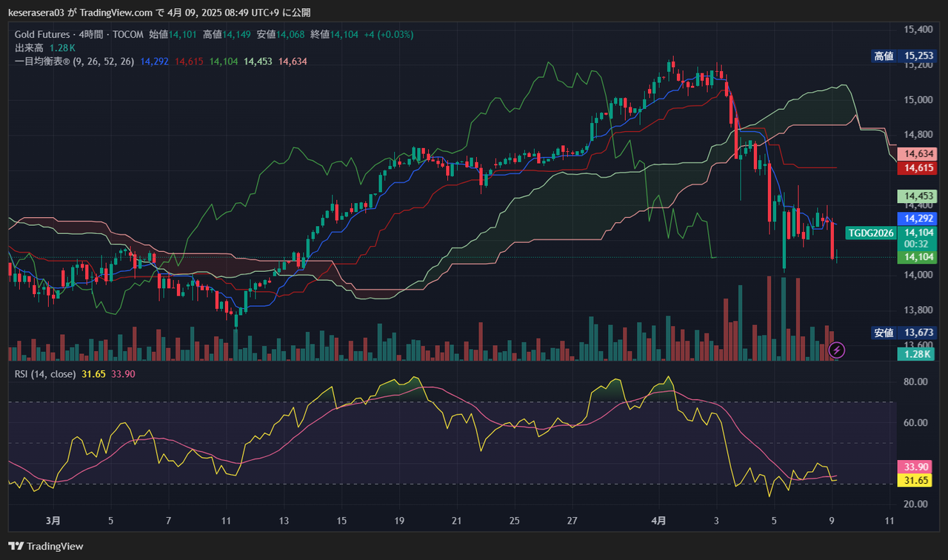
Task: Select the 始値 14,101 open value
Action: pos(173,35)
